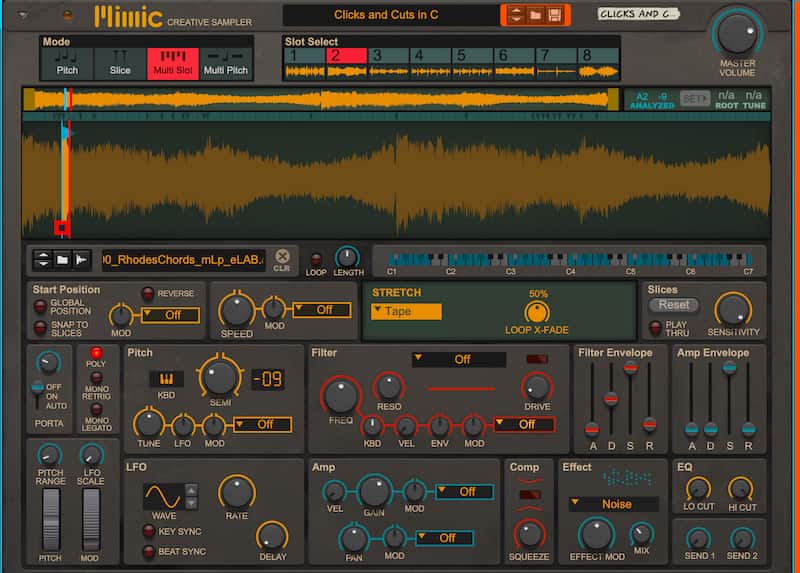The width and height of the screenshot is (800, 573).
Task: Open Amp pan MOD source dropdown
Action: tap(444, 538)
